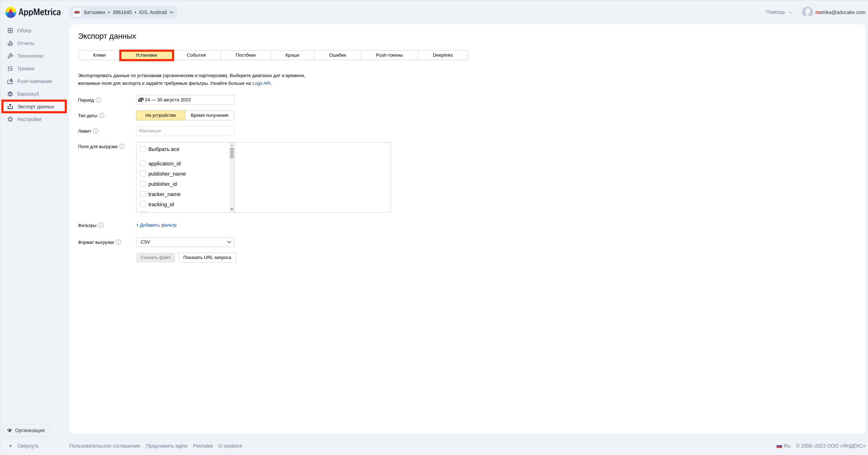Click the Организация diamond icon

pos(9,430)
